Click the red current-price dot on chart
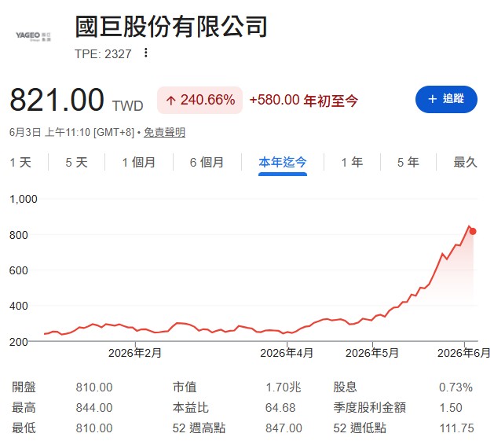This screenshot has width=494, height=448. (473, 231)
